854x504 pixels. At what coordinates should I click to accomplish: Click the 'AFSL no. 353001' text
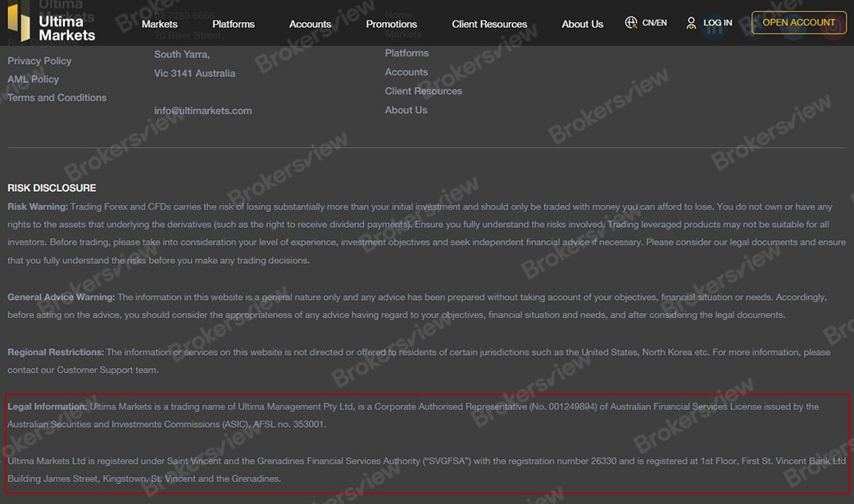tap(288, 425)
